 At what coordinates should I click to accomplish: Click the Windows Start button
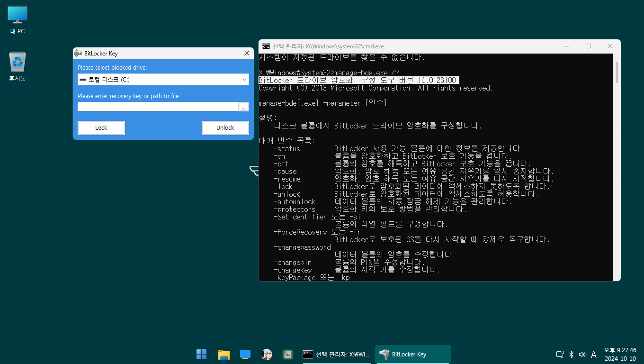201,354
